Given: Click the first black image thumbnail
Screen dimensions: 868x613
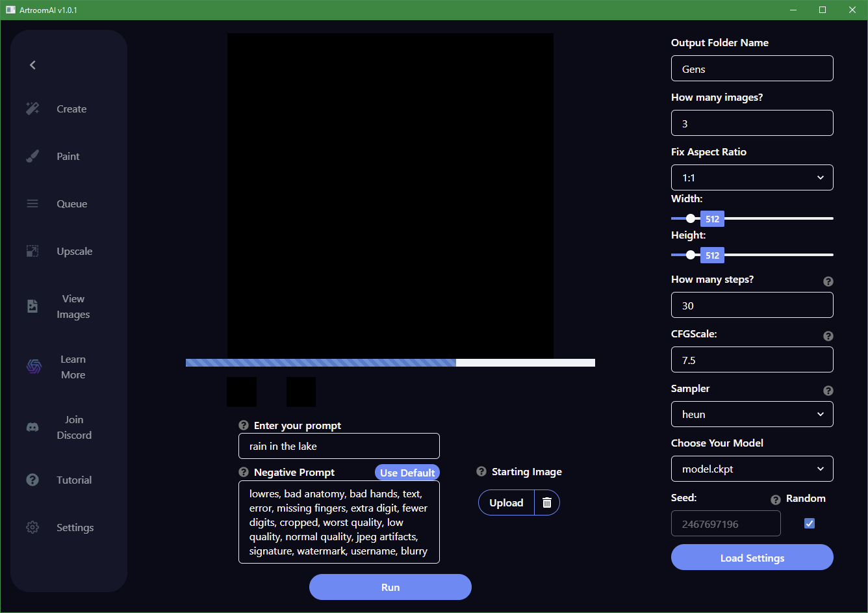Looking at the screenshot, I should pos(241,391).
